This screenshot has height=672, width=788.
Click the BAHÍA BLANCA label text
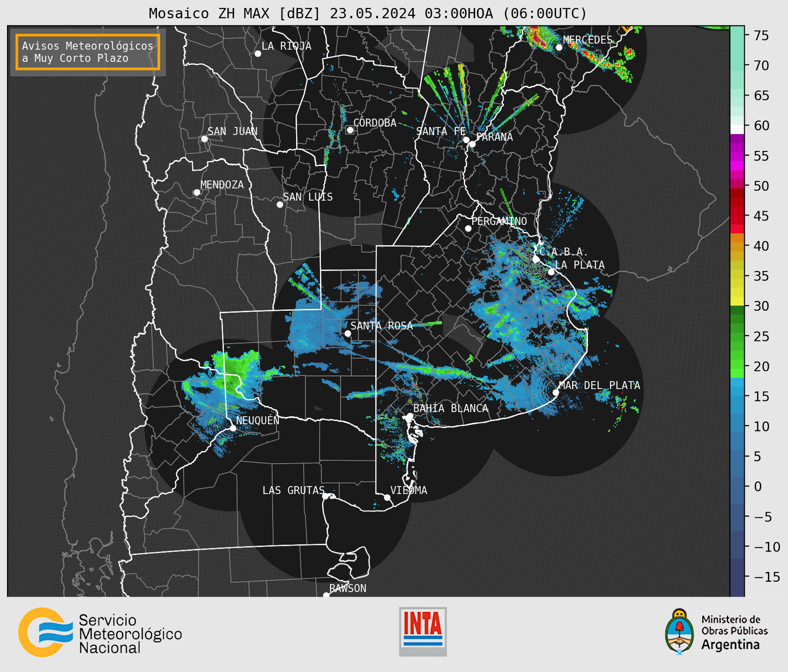451,408
